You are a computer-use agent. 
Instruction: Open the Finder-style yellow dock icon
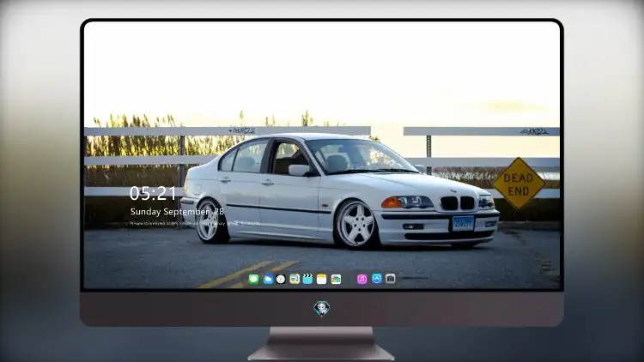(295, 280)
